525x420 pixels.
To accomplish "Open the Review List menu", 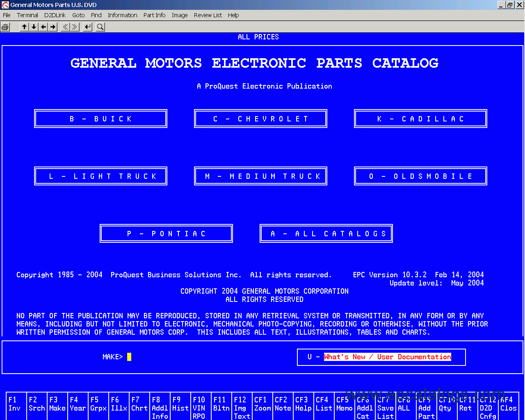I will pos(208,15).
